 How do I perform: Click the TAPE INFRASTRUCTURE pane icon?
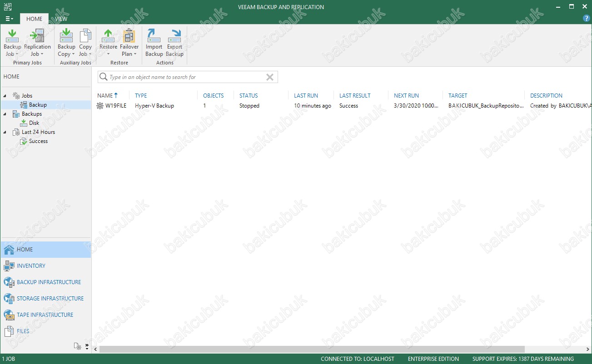pos(9,315)
